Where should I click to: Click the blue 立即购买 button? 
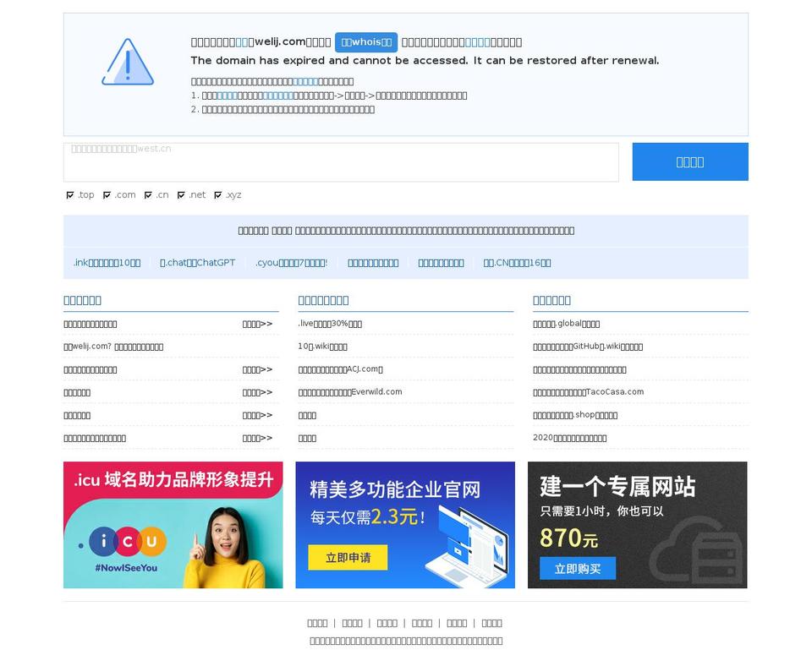tap(578, 569)
